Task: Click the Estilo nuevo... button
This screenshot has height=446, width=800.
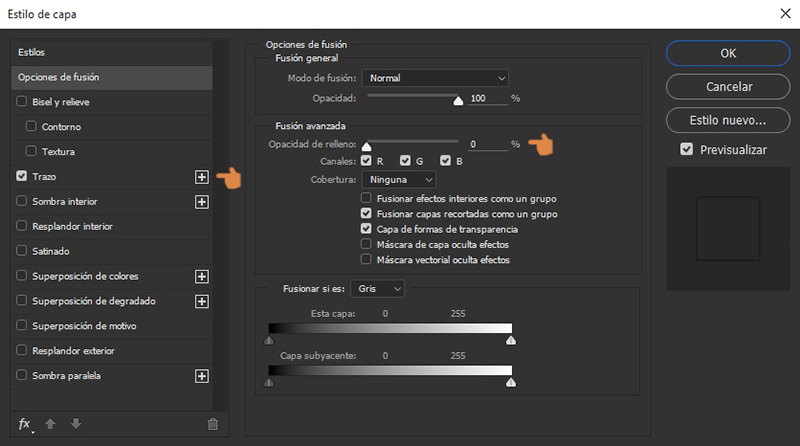Action: pyautogui.click(x=728, y=120)
